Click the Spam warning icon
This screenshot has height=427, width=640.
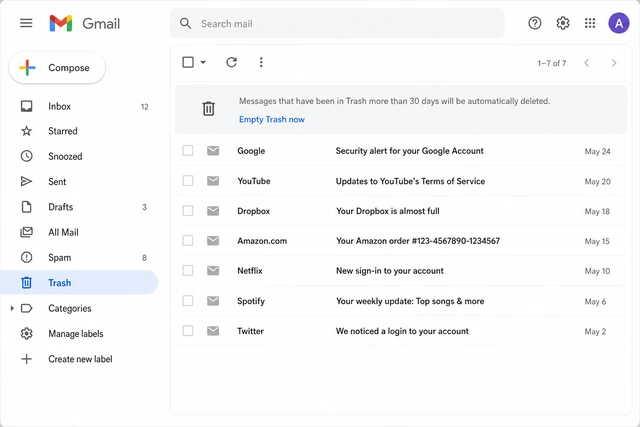27,257
